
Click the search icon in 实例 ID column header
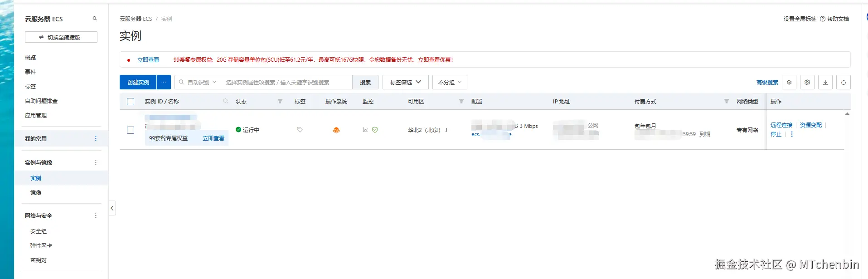point(226,101)
